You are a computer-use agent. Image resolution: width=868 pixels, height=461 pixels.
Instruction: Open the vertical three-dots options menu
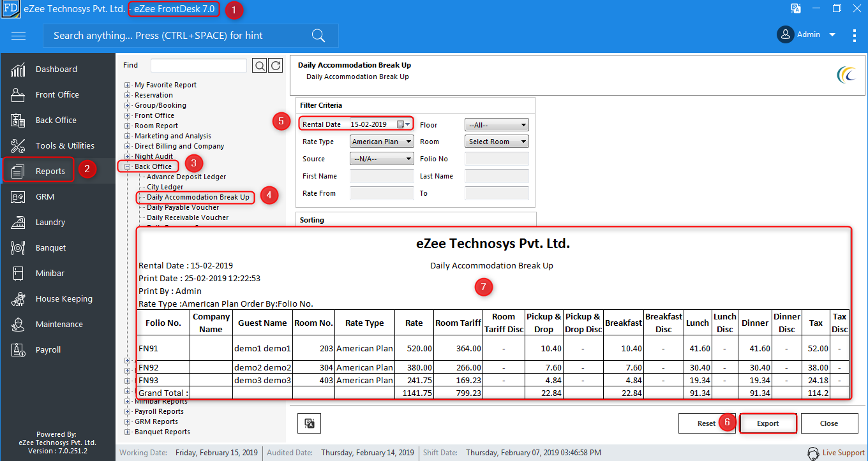point(855,35)
